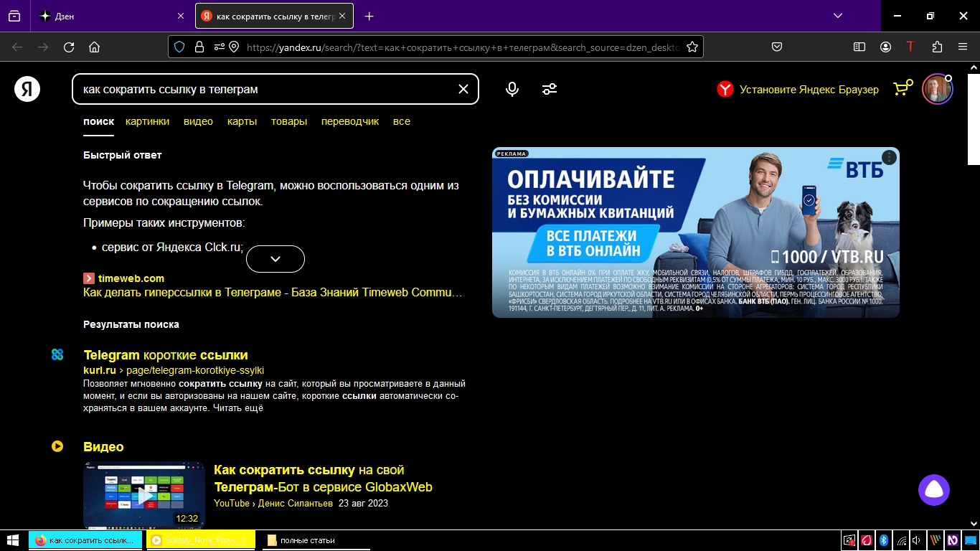The image size is (980, 551).
Task: Expand the quick answer block
Action: click(275, 259)
